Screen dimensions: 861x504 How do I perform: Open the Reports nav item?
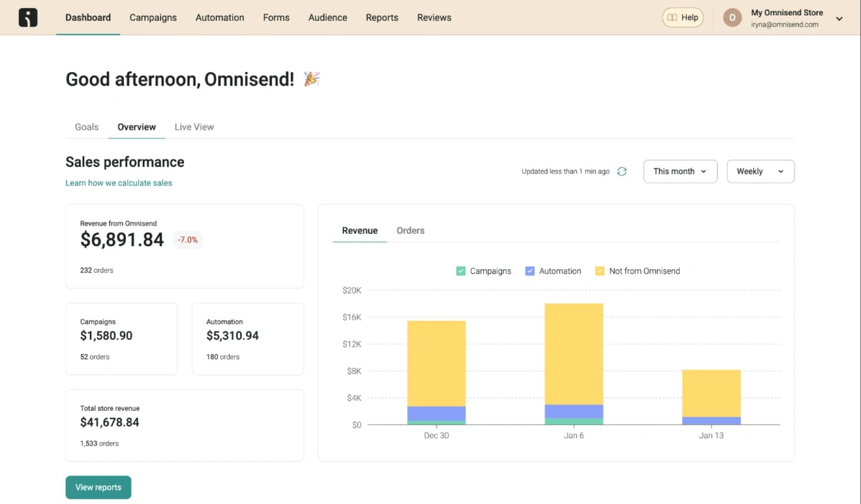382,18
